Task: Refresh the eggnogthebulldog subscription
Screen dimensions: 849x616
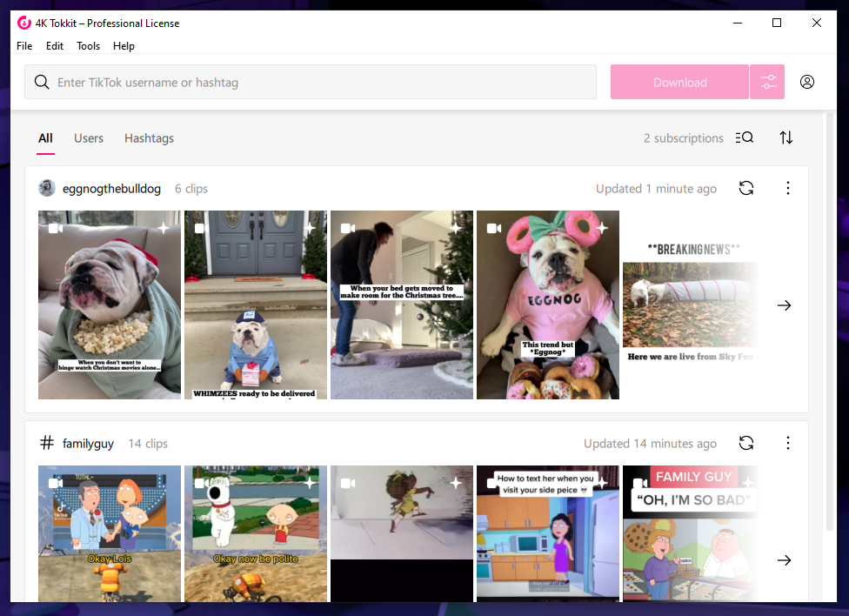Action: [x=745, y=188]
